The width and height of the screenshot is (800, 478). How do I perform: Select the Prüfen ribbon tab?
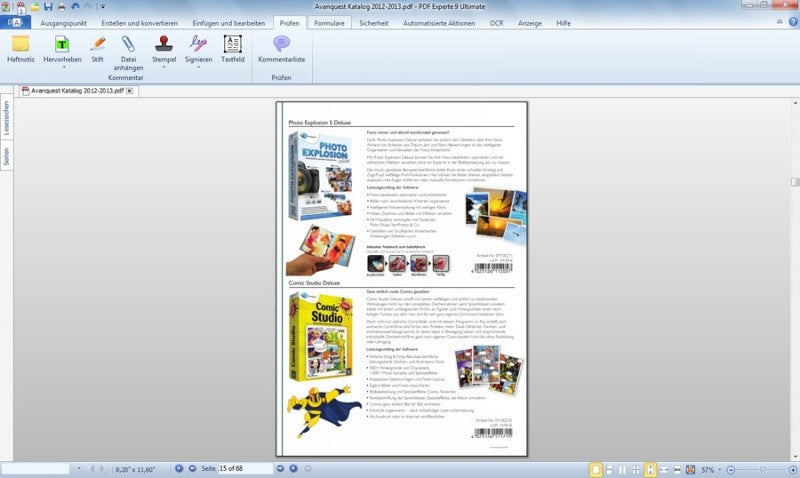click(289, 23)
